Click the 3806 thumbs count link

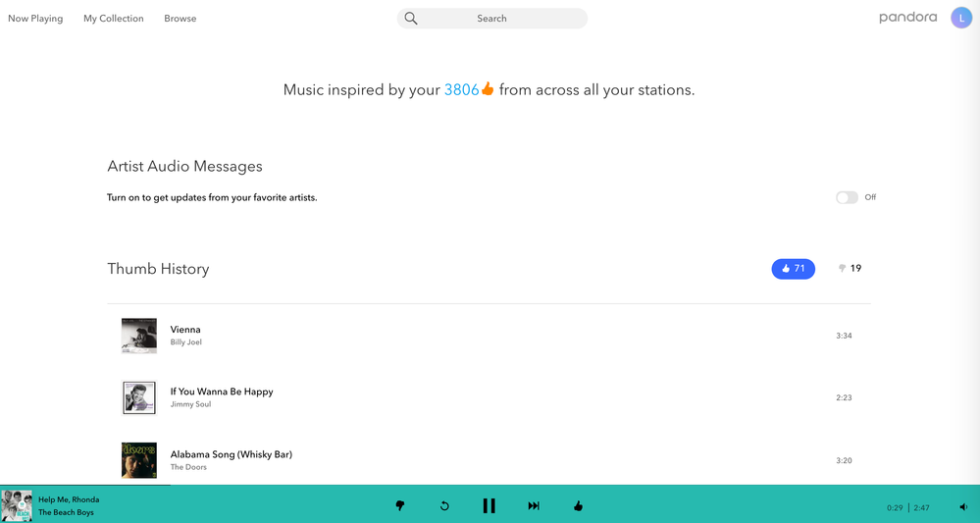coord(461,89)
